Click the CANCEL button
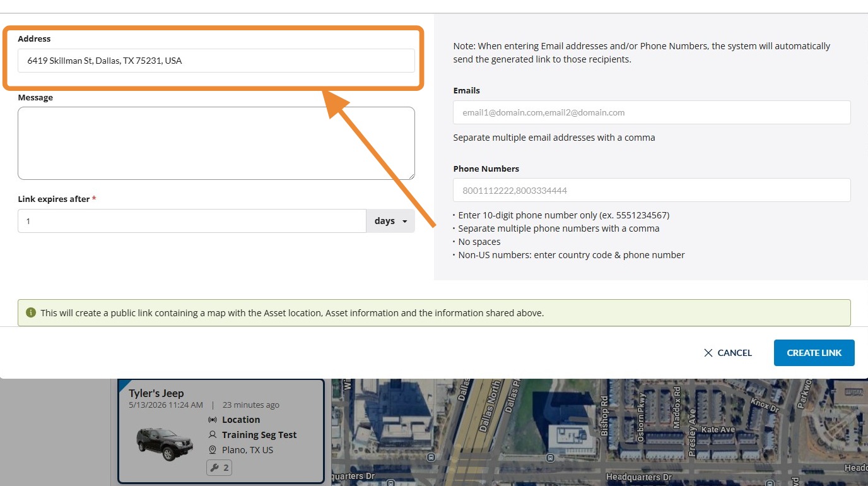The image size is (868, 486). point(728,353)
